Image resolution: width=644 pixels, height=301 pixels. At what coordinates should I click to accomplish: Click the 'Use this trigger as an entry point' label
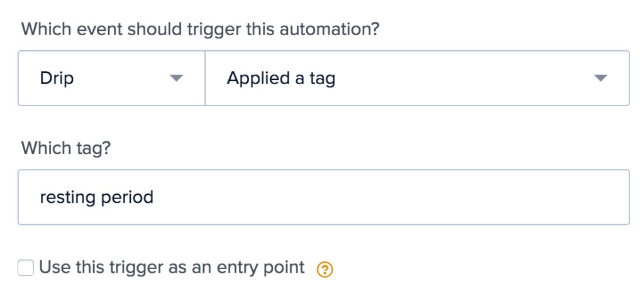(x=172, y=268)
